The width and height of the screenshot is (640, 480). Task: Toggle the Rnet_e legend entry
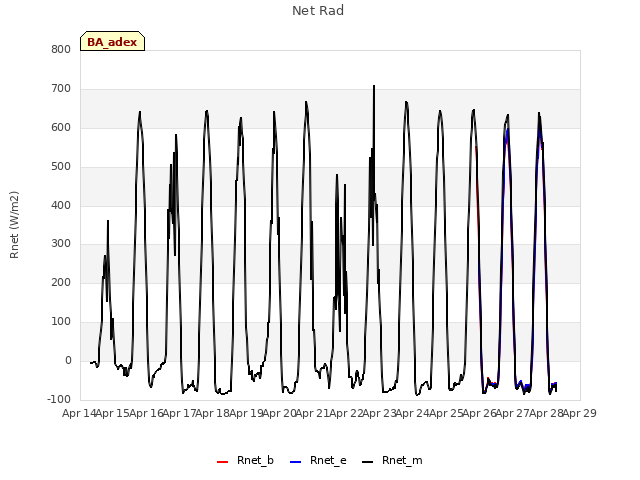pyautogui.click(x=318, y=460)
